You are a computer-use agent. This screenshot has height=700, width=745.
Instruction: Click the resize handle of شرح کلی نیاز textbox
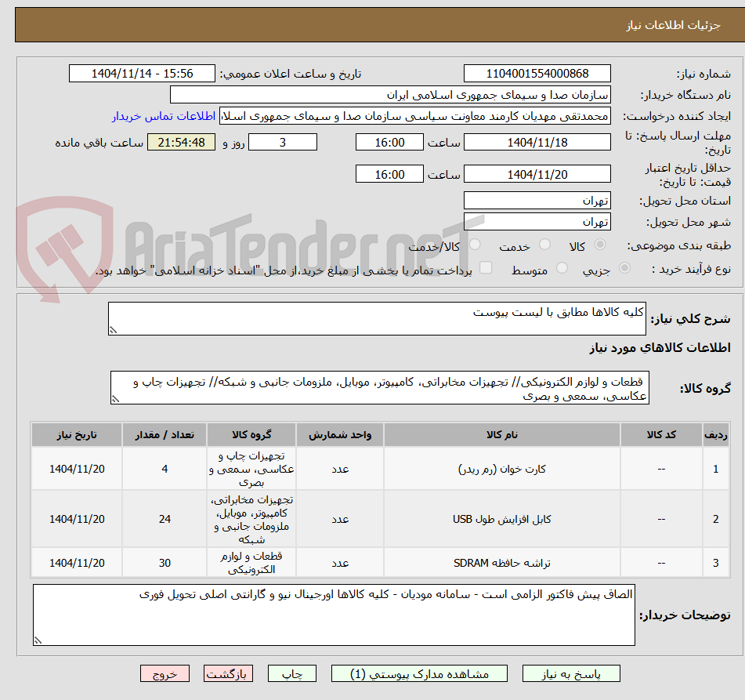tap(113, 330)
